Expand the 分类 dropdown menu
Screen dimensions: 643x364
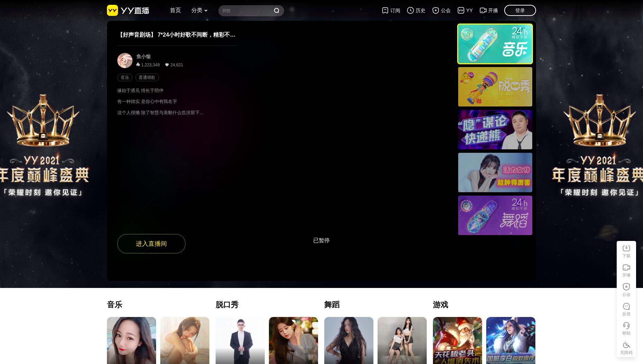(x=199, y=10)
